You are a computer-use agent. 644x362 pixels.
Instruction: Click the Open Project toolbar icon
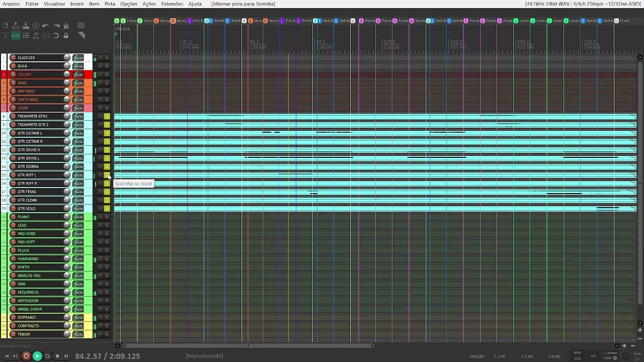(x=16, y=26)
